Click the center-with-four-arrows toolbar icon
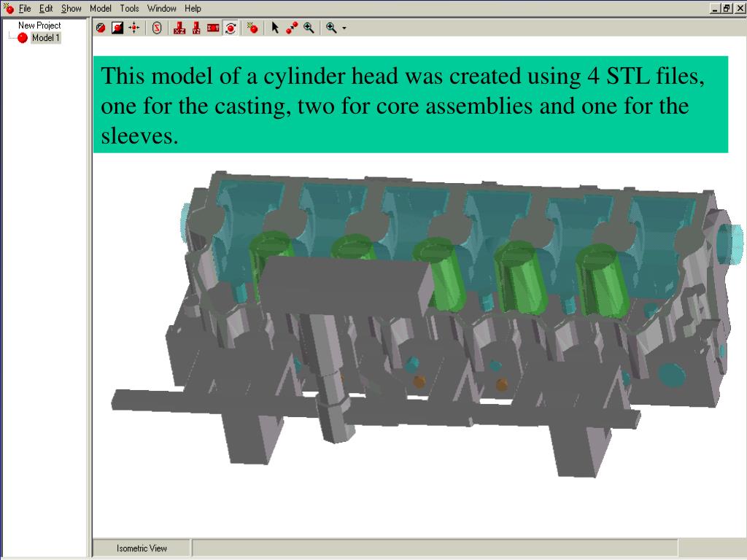This screenshot has height=560, width=747. click(134, 28)
